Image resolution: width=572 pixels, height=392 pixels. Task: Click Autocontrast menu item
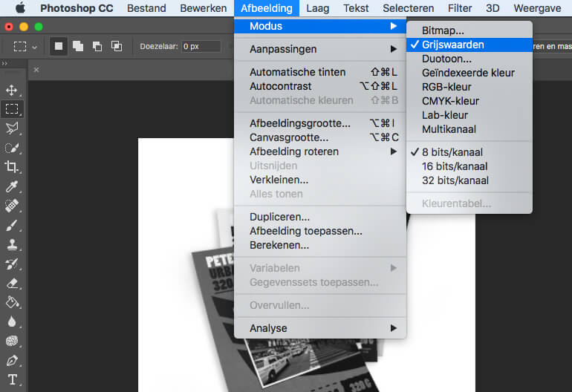pos(320,86)
